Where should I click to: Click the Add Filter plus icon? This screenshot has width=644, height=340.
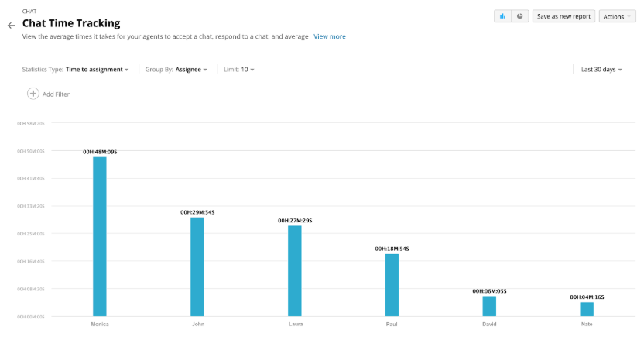click(x=33, y=94)
